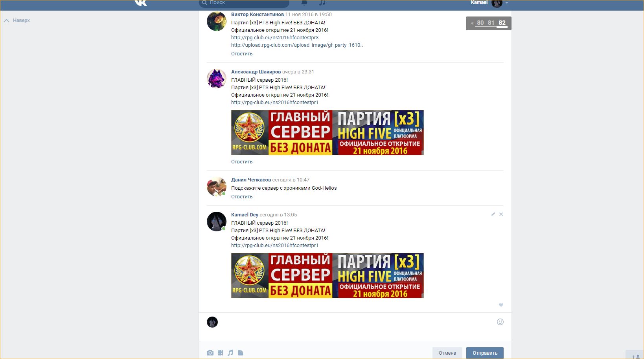Click the timestamp "сегодня в 10:47"

pyautogui.click(x=291, y=180)
